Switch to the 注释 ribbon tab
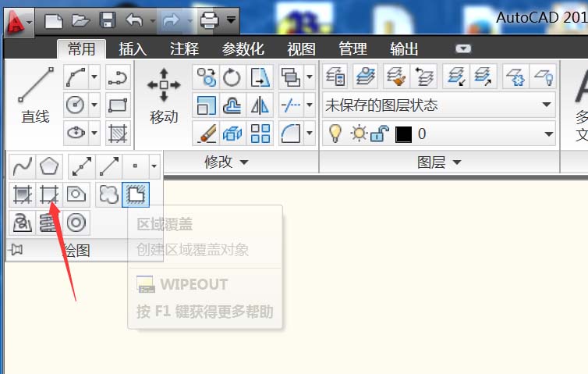 pyautogui.click(x=184, y=49)
